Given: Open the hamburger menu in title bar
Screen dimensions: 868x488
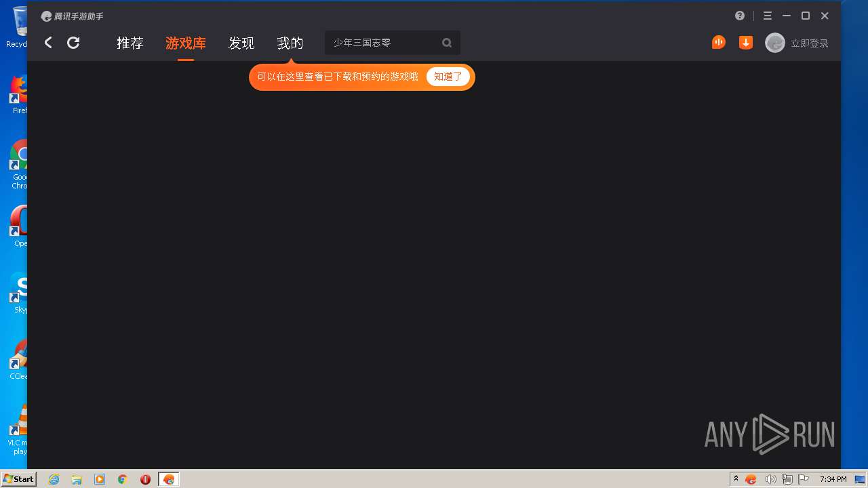Looking at the screenshot, I should [x=768, y=16].
